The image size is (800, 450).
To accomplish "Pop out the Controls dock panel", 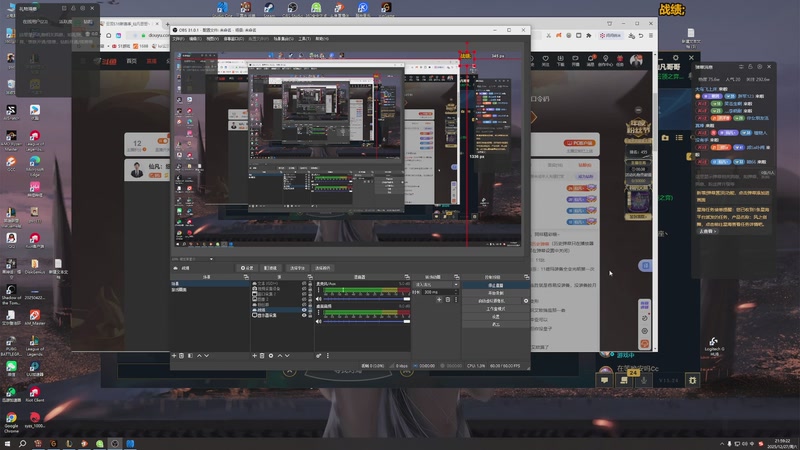I will (527, 277).
